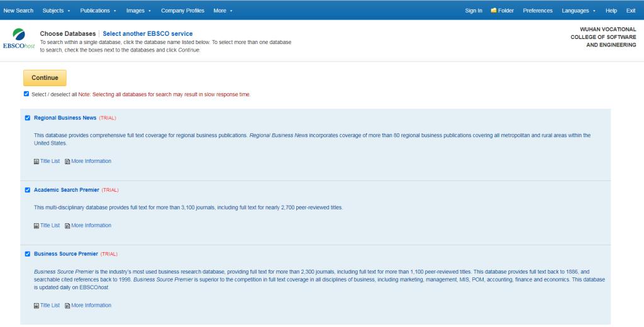Click New Search in the top menu
This screenshot has height=327, width=644.
(x=18, y=10)
